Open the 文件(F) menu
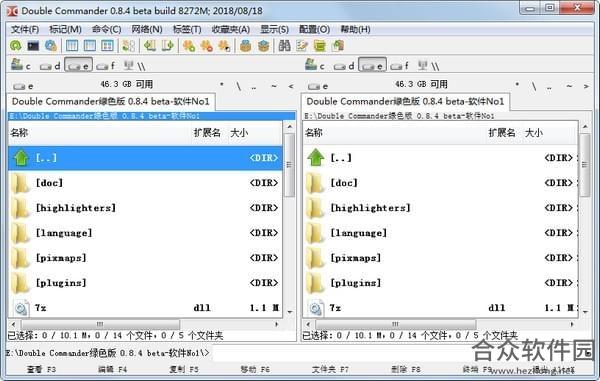The width and height of the screenshot is (600, 381). click(24, 29)
